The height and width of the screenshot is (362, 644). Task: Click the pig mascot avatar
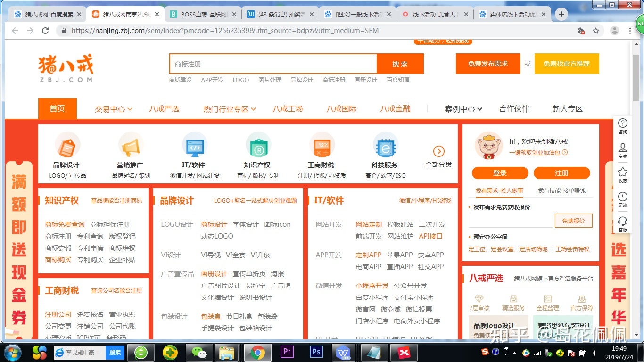click(488, 145)
